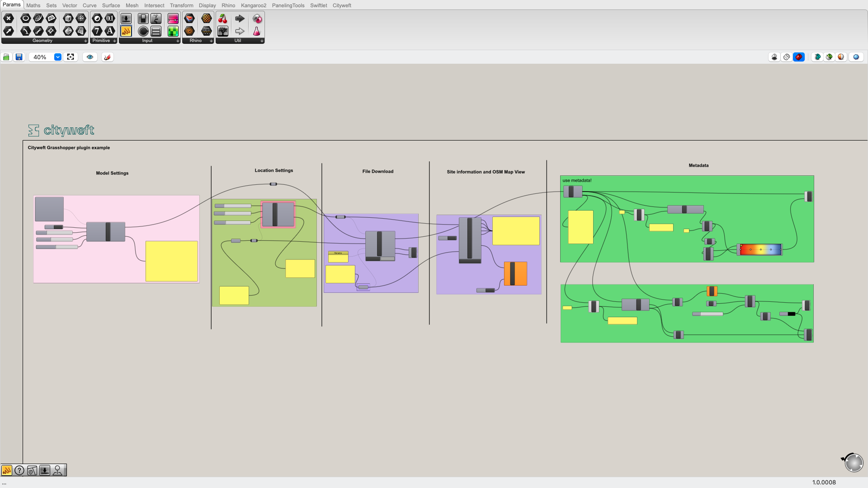Image resolution: width=868 pixels, height=488 pixels.
Task: Open a file with green folder button
Action: [6, 57]
